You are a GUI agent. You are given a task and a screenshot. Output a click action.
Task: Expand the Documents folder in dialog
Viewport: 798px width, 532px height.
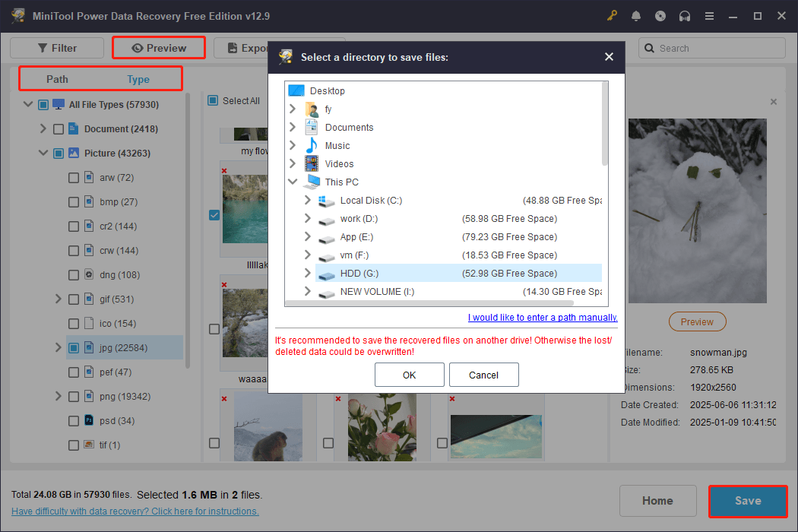click(x=293, y=127)
